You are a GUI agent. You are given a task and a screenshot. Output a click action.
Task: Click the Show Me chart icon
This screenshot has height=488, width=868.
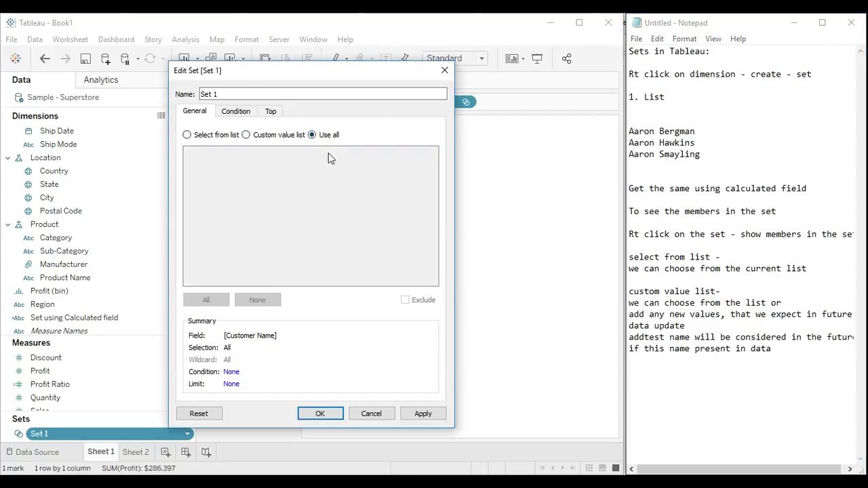511,58
